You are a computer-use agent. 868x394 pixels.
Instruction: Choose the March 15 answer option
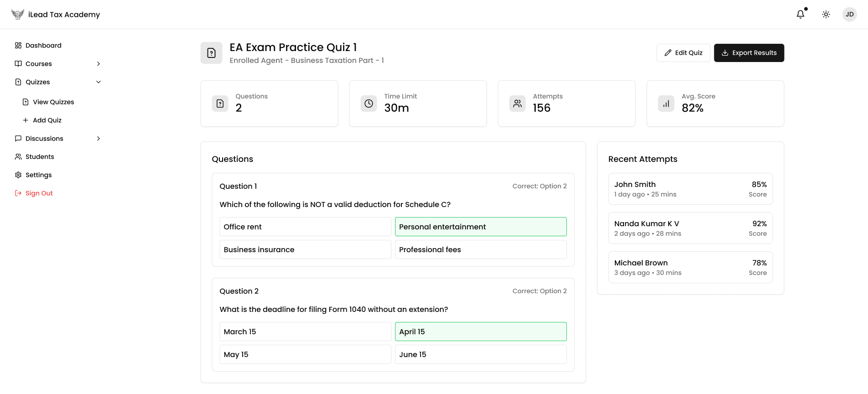point(305,332)
